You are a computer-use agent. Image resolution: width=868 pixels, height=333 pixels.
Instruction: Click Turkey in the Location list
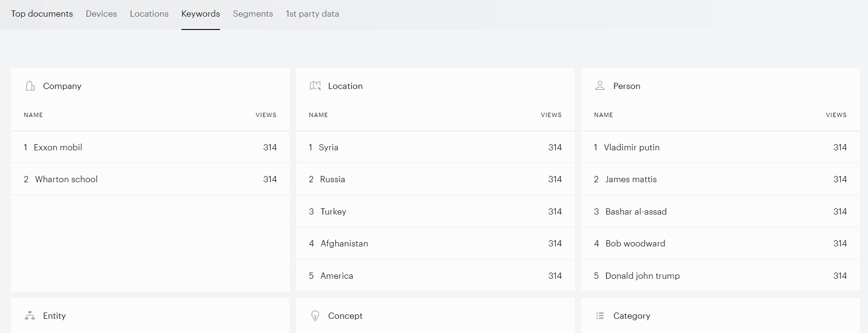[x=333, y=212]
